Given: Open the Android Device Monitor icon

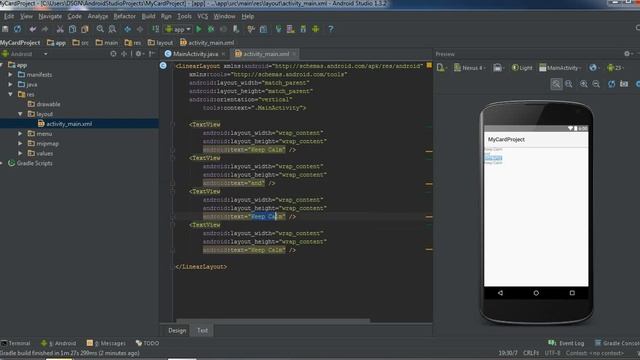Looking at the screenshot, I should tap(316, 29).
